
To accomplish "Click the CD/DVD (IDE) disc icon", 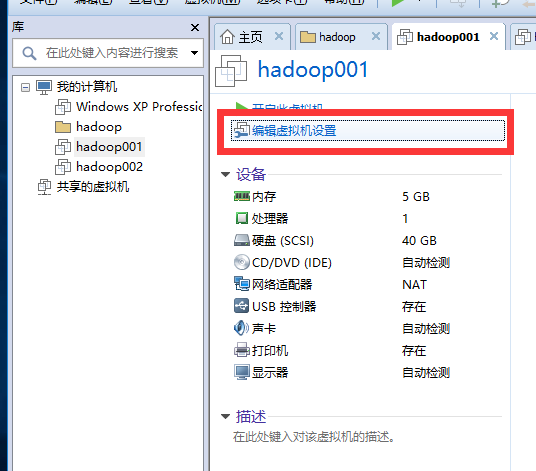I will (242, 262).
